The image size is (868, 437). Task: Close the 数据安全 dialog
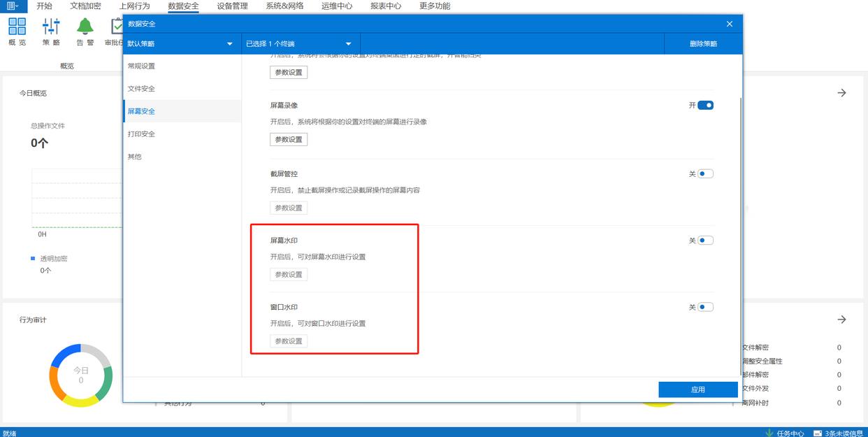point(730,24)
